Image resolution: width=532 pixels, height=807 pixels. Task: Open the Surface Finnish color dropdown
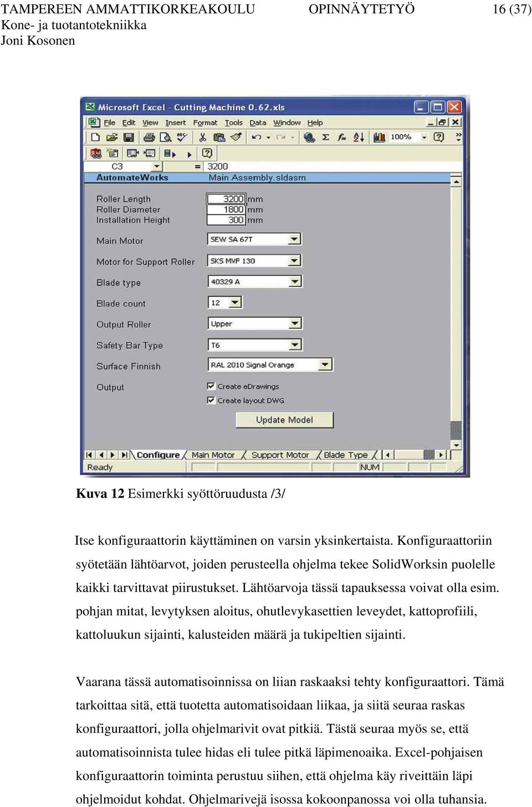click(325, 365)
